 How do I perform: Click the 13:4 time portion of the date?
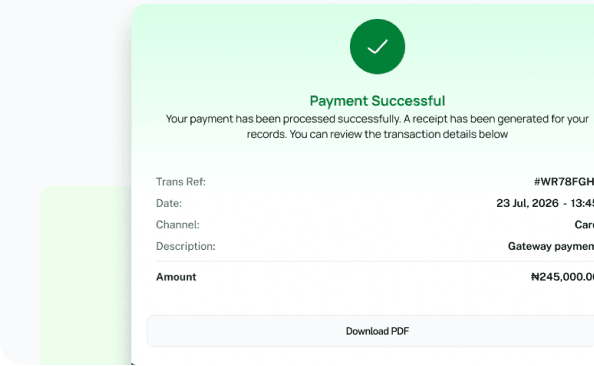[x=582, y=203]
